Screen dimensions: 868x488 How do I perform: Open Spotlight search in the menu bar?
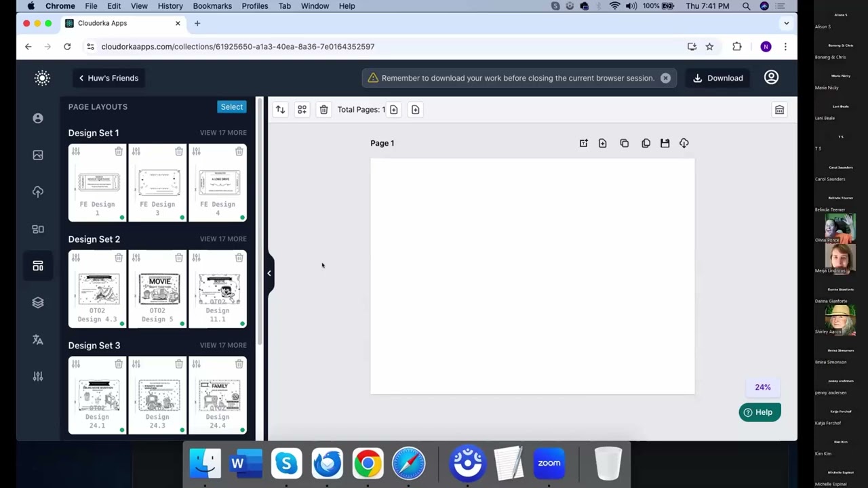coord(746,6)
